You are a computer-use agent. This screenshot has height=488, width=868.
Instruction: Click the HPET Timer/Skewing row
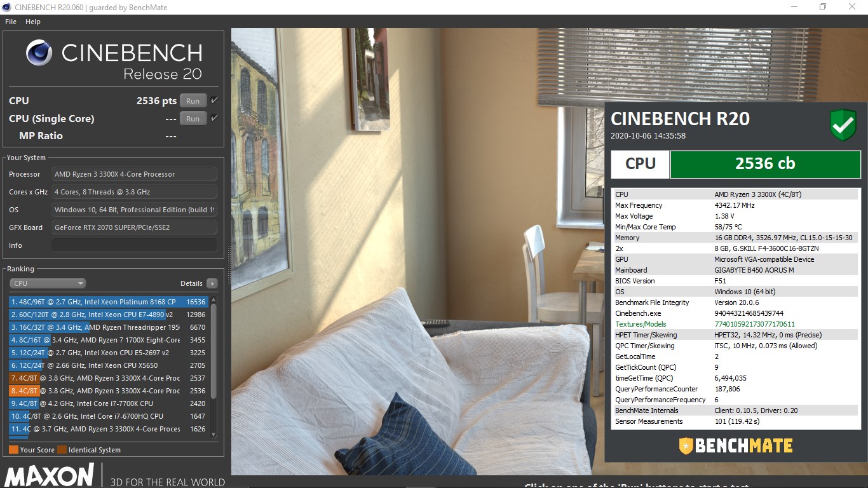coord(735,335)
